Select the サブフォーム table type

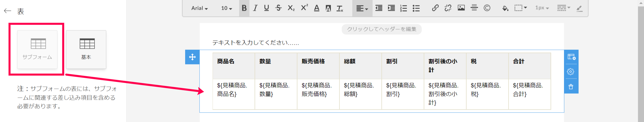tap(37, 49)
